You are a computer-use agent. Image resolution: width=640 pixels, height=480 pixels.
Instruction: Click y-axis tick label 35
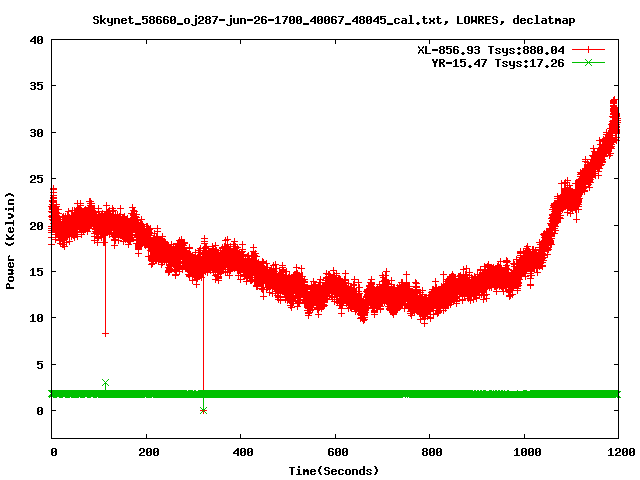click(x=36, y=86)
